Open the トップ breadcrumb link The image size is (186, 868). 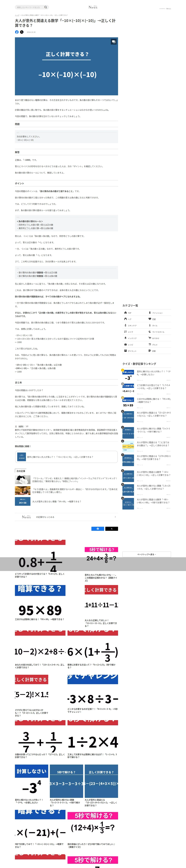17,15
